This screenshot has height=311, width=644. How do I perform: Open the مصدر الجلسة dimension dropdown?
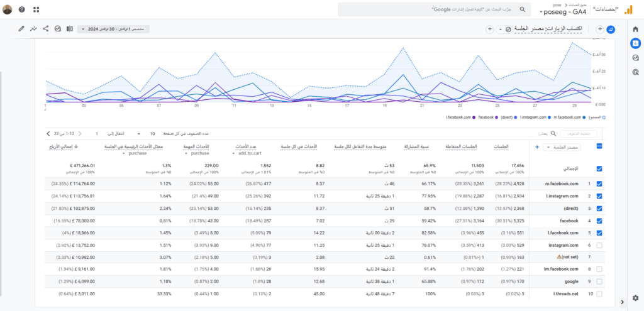tap(562, 147)
